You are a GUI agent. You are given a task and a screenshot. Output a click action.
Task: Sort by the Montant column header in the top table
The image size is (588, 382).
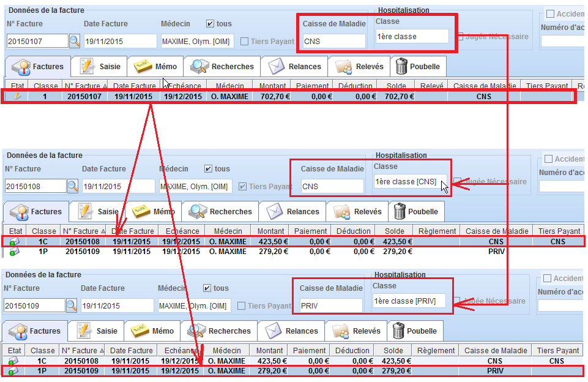[272, 86]
